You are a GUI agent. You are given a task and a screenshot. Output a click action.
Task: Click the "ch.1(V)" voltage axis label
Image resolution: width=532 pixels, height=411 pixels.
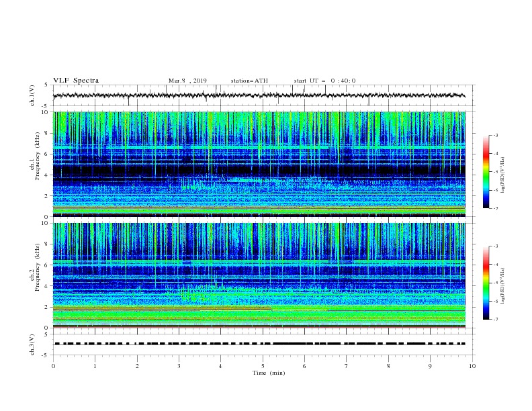click(x=32, y=95)
